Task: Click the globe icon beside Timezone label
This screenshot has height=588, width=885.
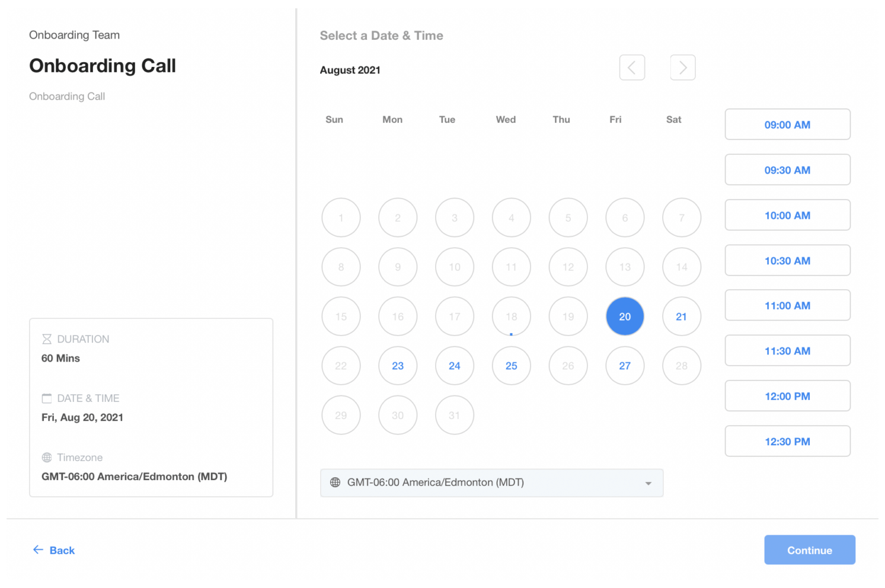Action: pyautogui.click(x=47, y=458)
